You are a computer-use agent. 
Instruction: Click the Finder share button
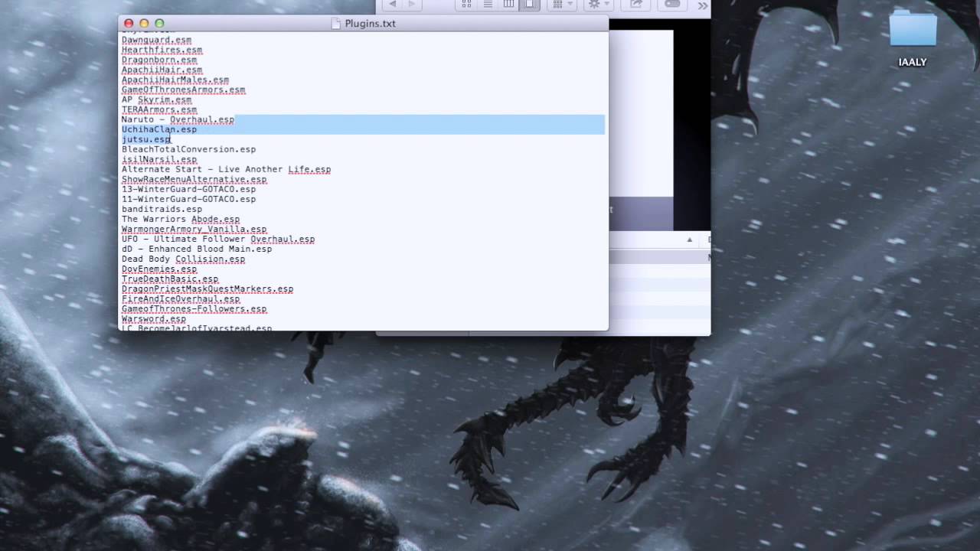tap(635, 5)
